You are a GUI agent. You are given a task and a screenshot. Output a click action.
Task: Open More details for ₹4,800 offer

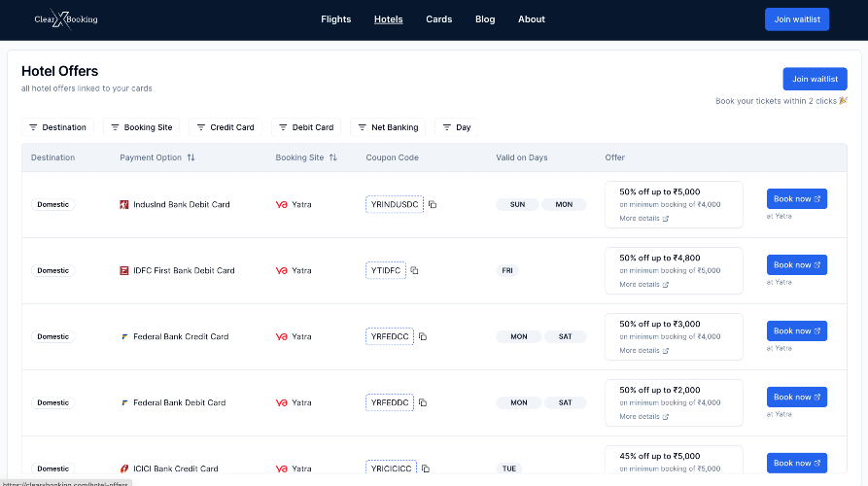644,285
